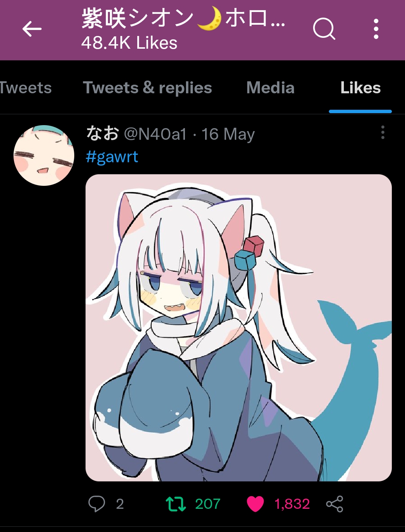The height and width of the screenshot is (532, 405).
Task: Tap the back arrow in header
Action: pyautogui.click(x=32, y=29)
